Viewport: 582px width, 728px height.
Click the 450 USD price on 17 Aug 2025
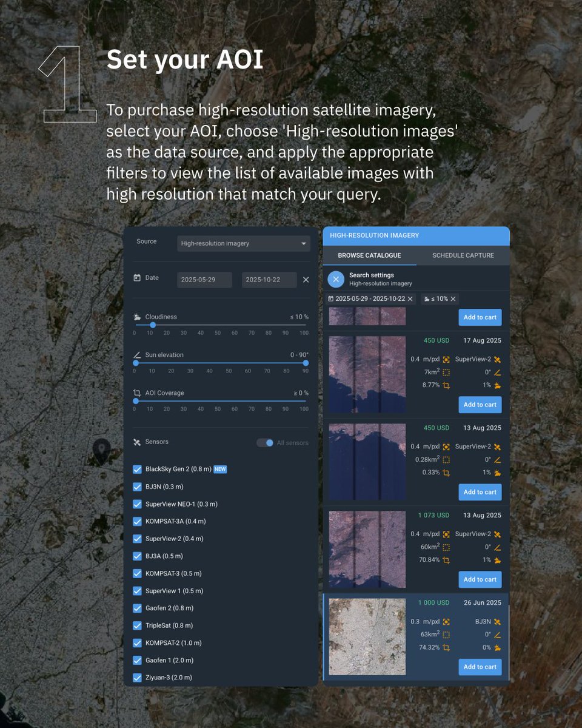tap(436, 340)
